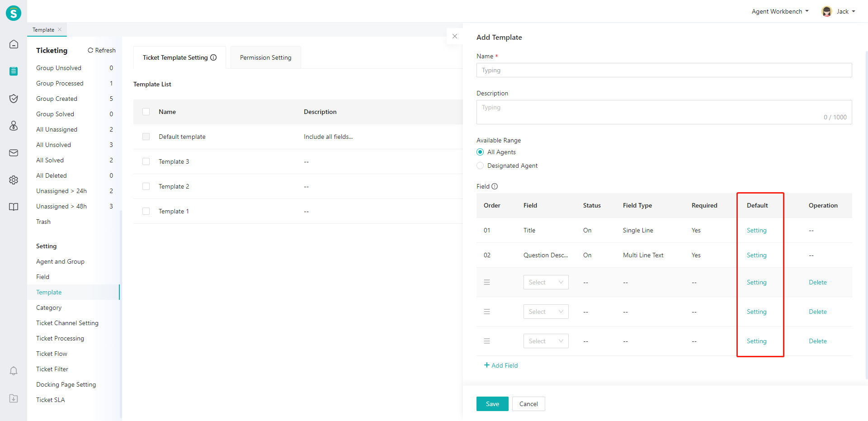This screenshot has width=868, height=421.
Task: Click the drag handle of second Select row
Action: [x=487, y=312]
